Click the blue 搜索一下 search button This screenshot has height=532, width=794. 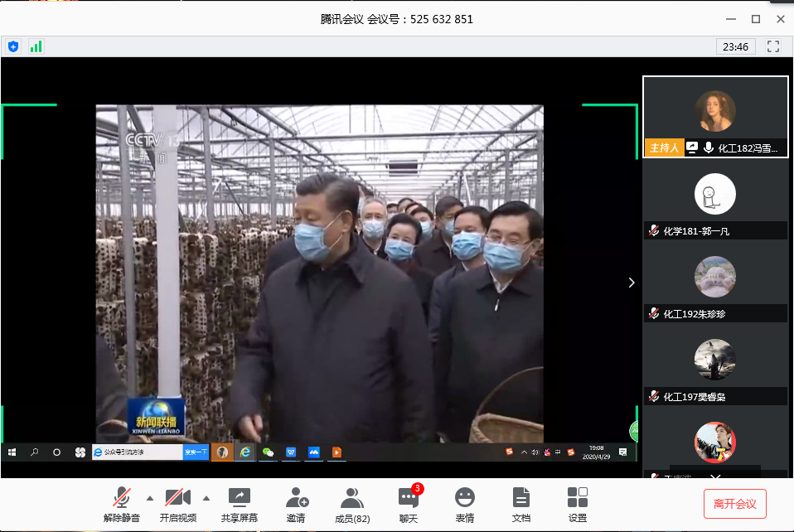coord(196,452)
